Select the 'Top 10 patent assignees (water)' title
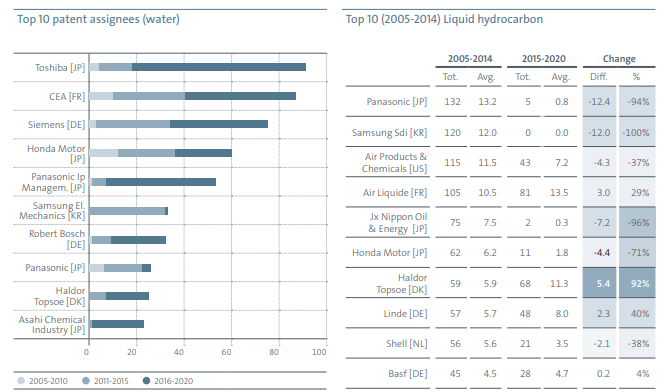665x392 pixels. [98, 20]
